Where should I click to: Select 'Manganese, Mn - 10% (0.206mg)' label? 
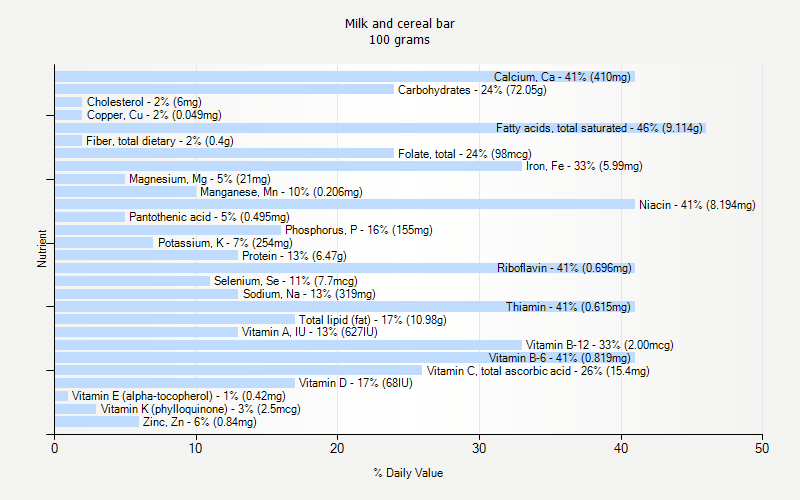(281, 192)
